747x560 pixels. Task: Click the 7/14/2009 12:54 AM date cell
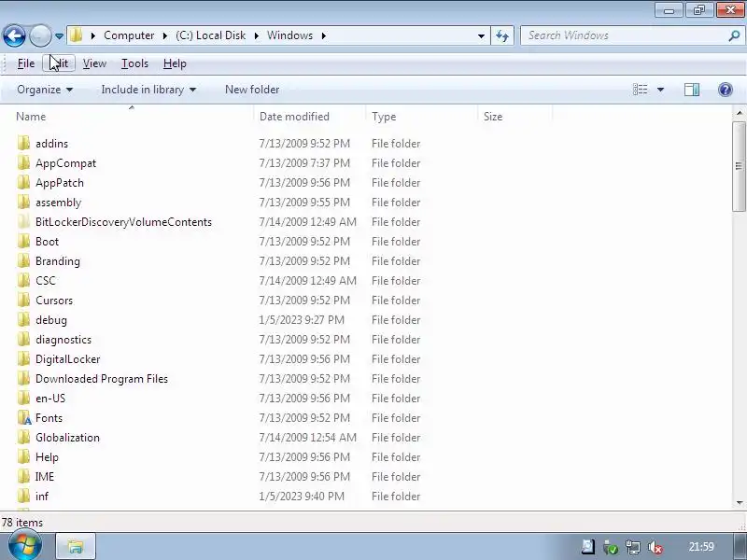tap(307, 437)
